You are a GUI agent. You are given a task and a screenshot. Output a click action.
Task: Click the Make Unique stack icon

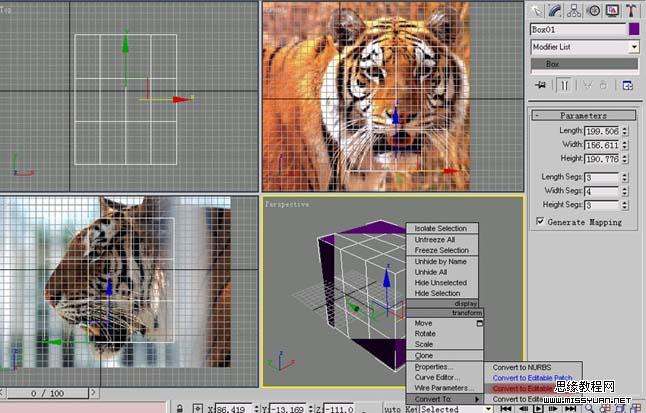tap(587, 85)
